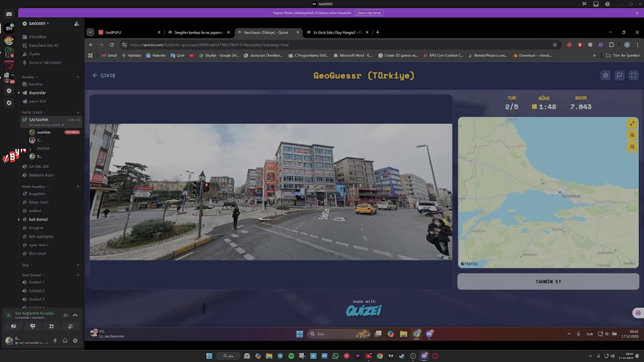Click İstanbul on the map

(571, 196)
